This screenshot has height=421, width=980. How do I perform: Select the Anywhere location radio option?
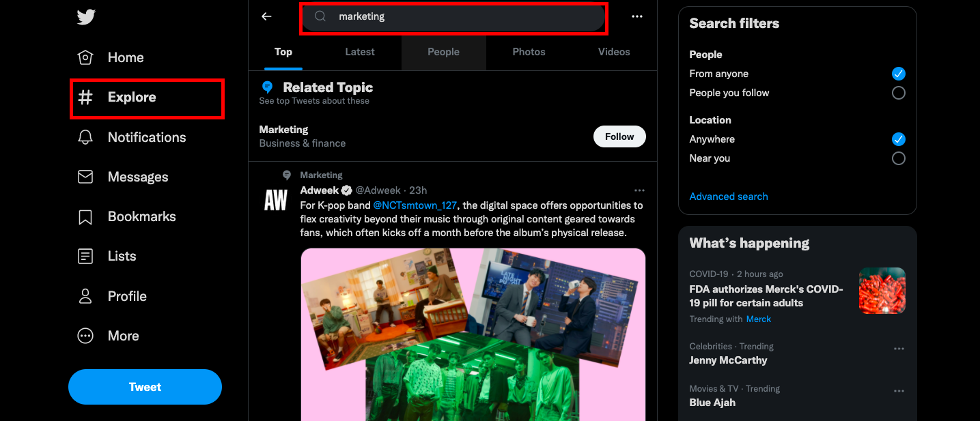tap(899, 139)
